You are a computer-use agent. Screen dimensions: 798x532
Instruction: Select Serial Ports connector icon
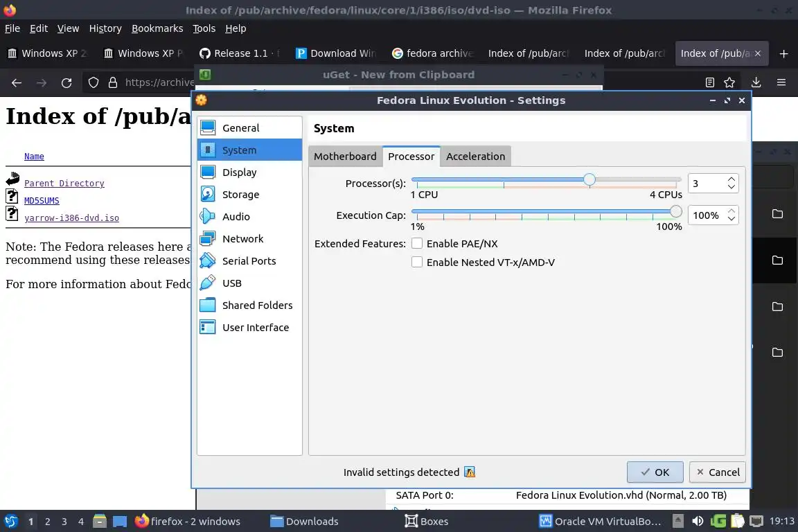pyautogui.click(x=208, y=260)
